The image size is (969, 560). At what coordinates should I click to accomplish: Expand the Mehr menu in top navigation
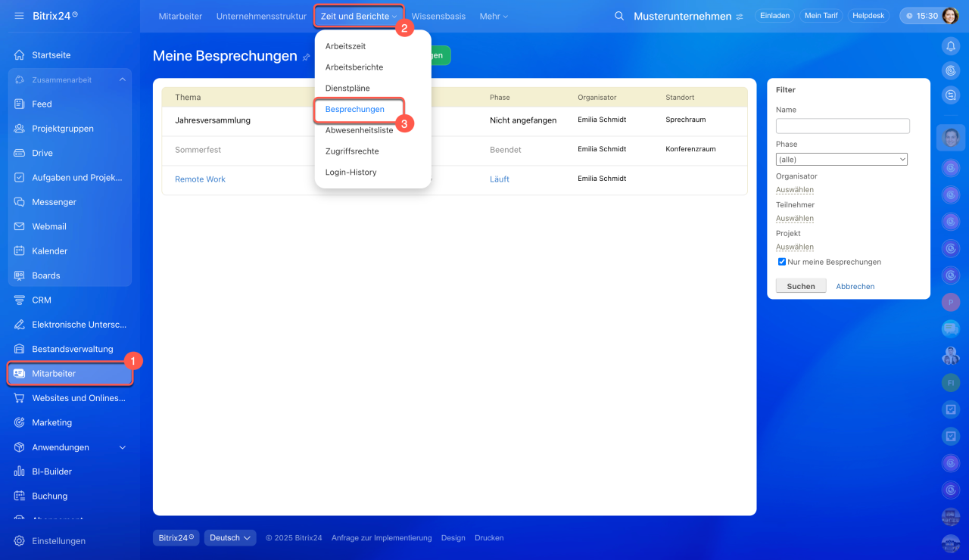(x=494, y=16)
